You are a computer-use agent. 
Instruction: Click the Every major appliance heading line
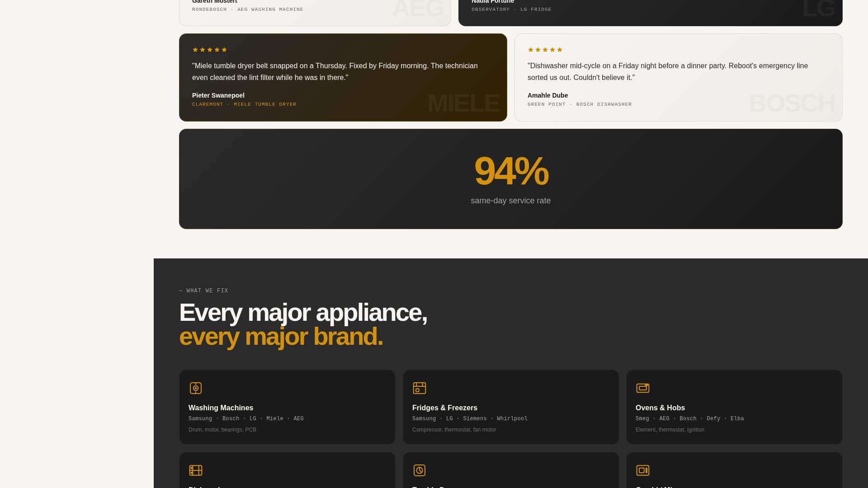303,312
